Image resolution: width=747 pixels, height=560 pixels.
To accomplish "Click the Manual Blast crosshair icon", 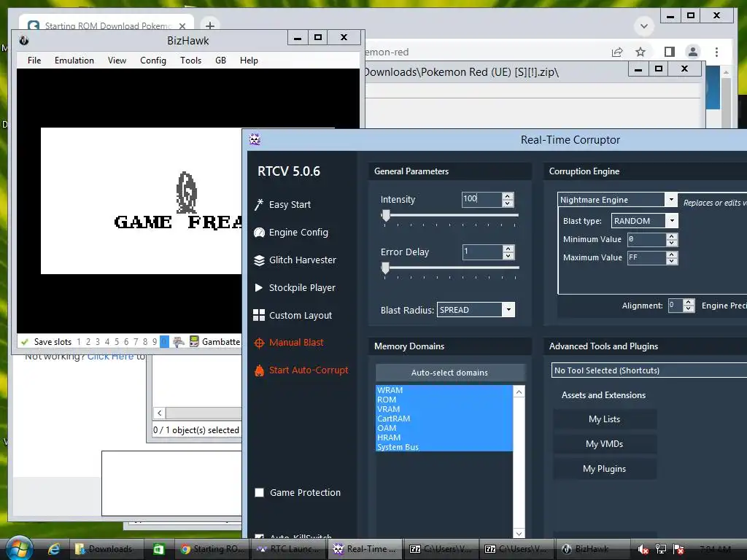I will coord(259,343).
